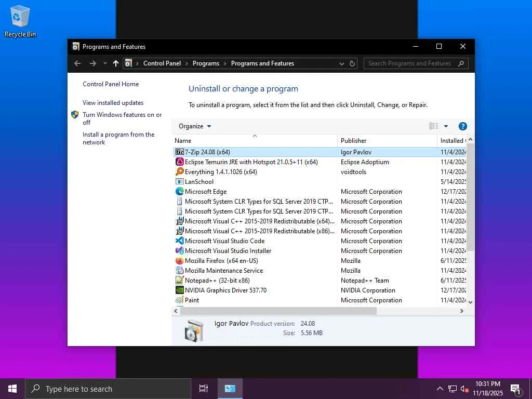
Task: Click the Everything search tool icon
Action: pyautogui.click(x=179, y=171)
